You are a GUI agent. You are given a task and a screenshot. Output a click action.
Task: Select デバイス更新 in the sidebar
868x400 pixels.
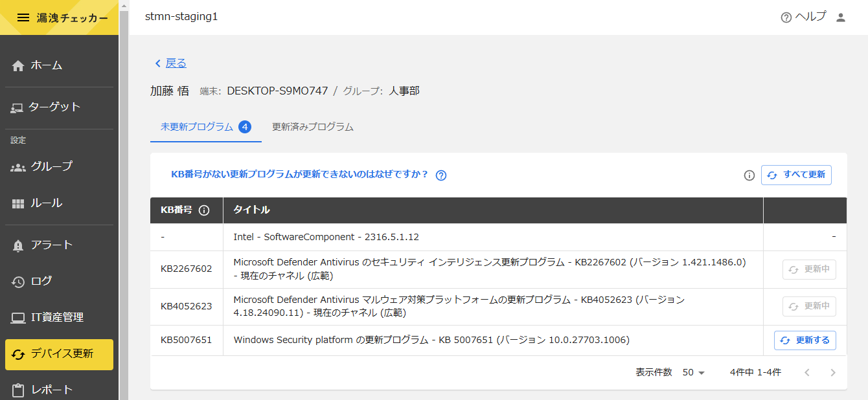pos(59,354)
